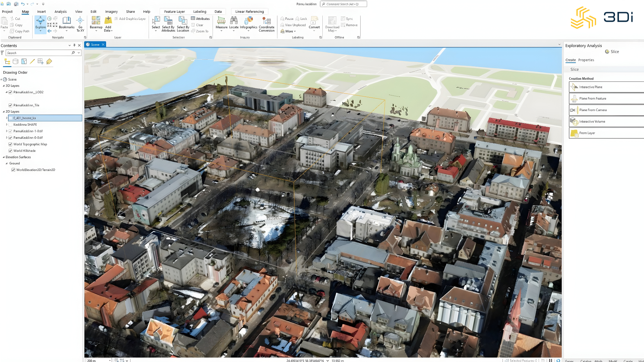The height and width of the screenshot is (362, 644).
Task: Click the Select By Attributes tool
Action: [168, 21]
